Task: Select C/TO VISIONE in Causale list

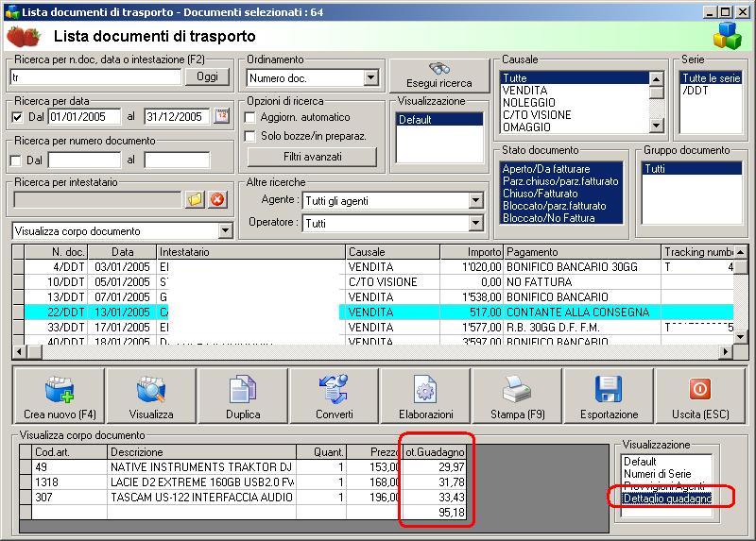Action: [537, 115]
